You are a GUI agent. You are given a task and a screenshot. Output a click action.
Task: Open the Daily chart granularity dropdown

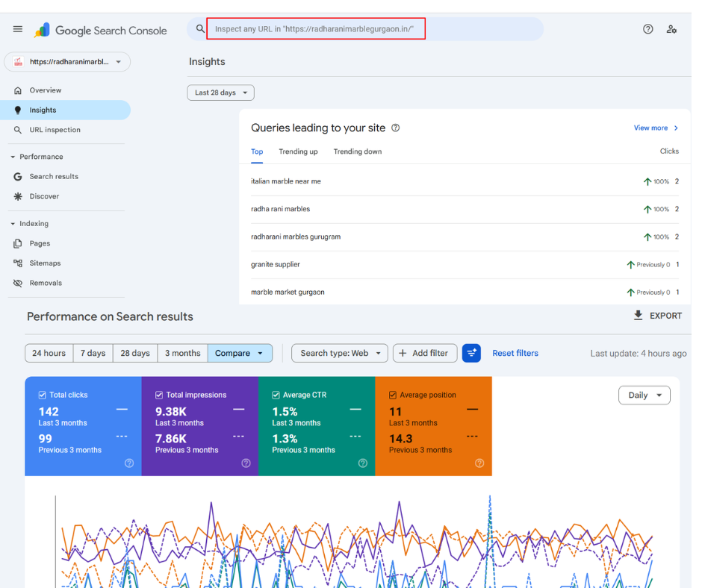(644, 395)
